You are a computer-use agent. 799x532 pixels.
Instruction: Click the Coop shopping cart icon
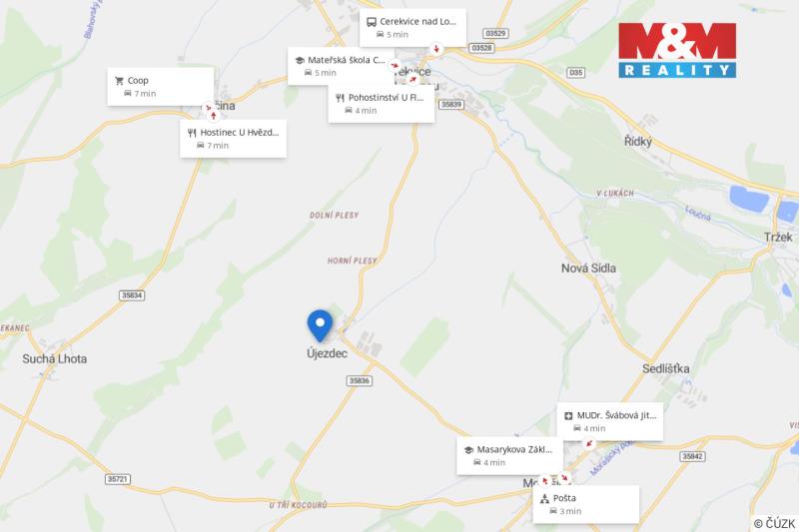point(119,81)
